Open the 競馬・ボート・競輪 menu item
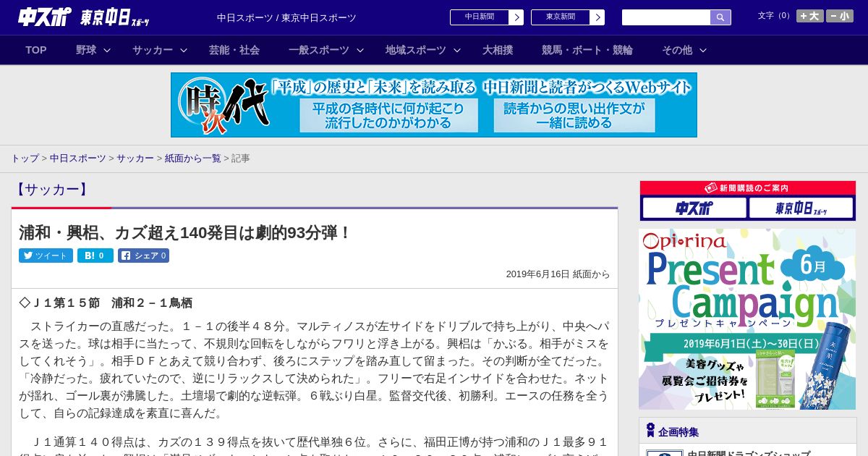This screenshot has height=456, width=868. click(587, 50)
